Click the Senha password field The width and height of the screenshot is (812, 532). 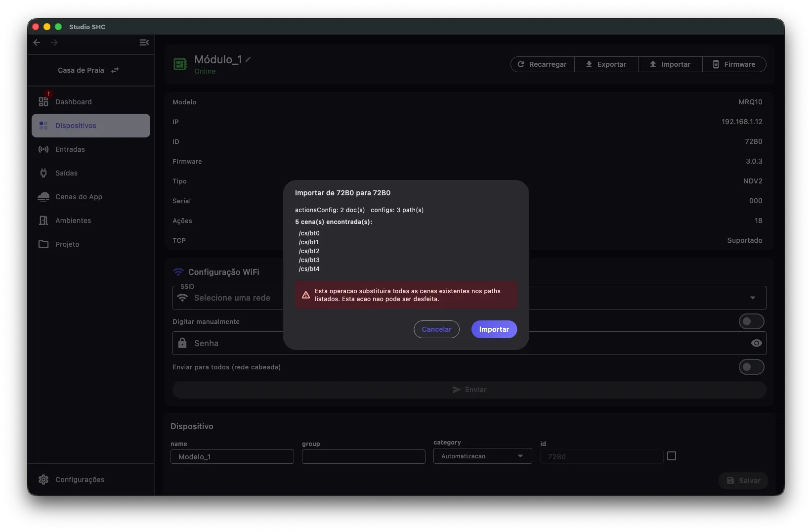pyautogui.click(x=469, y=343)
